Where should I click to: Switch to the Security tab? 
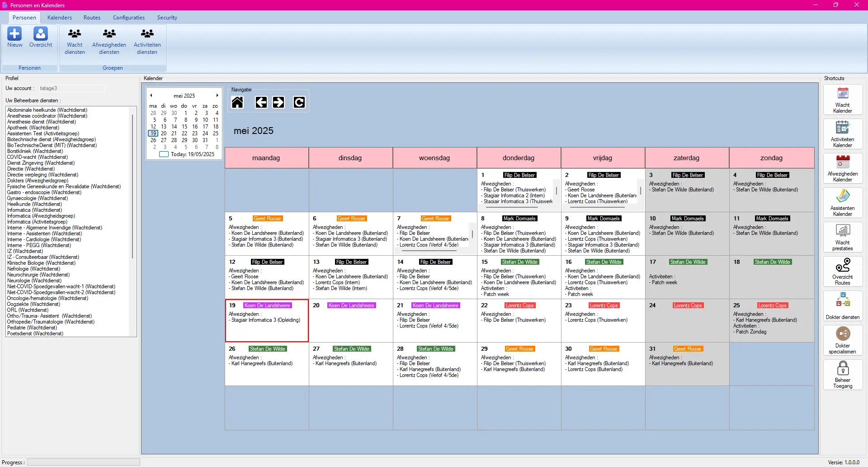pyautogui.click(x=167, y=18)
